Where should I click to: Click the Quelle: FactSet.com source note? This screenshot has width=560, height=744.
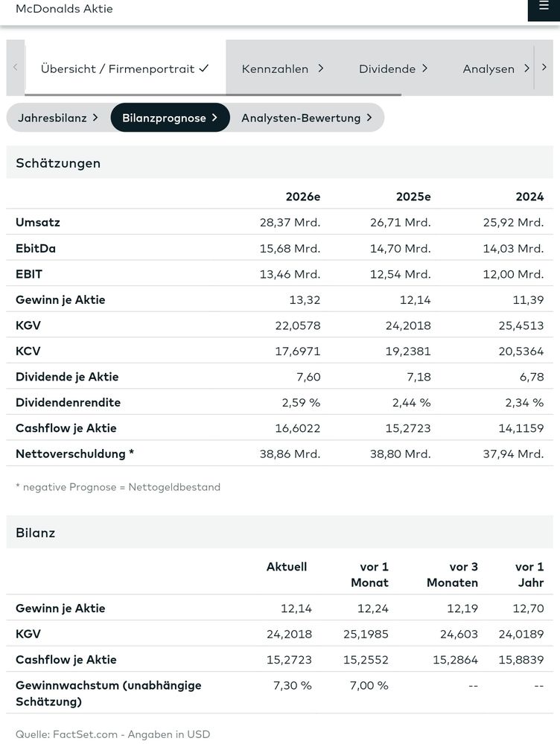[x=113, y=734]
